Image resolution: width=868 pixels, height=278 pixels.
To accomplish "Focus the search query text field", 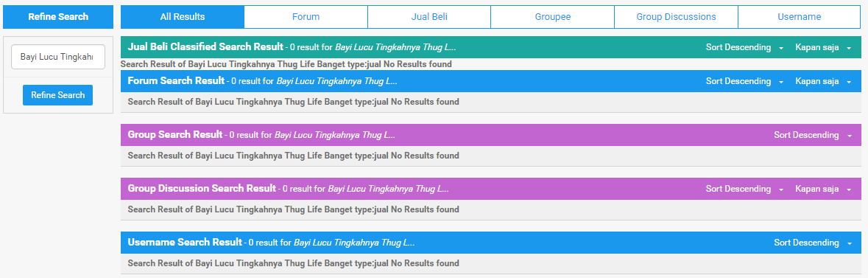I will 58,58.
